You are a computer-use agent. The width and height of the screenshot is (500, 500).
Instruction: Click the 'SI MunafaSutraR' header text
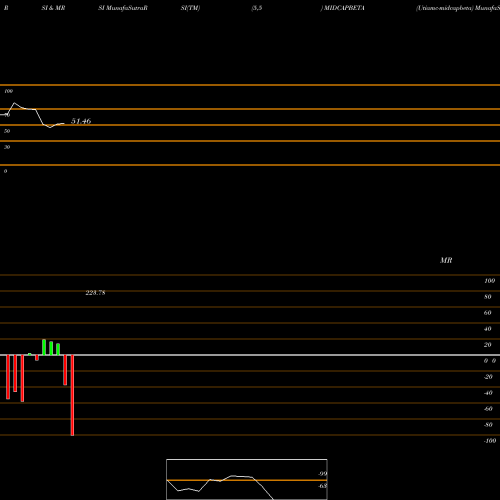tap(123, 8)
